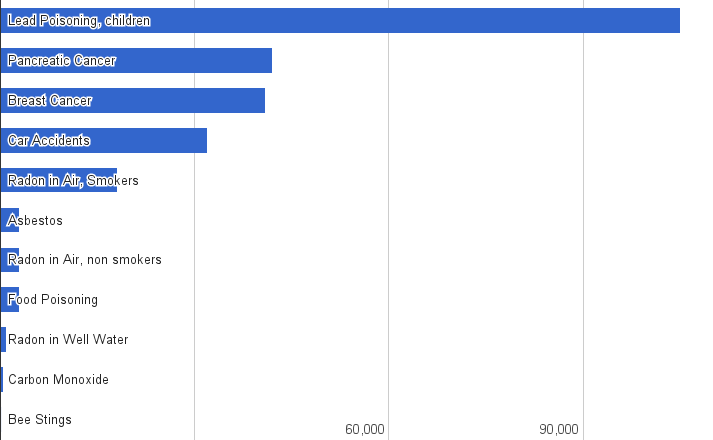
Task: Click the 60,000 axis label
Action: tap(365, 429)
